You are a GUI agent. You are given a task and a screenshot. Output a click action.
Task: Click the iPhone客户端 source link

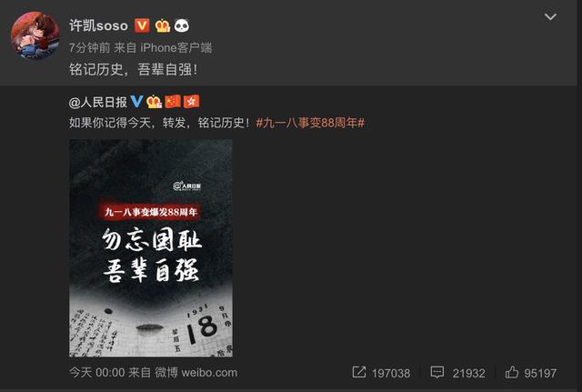click(x=176, y=47)
